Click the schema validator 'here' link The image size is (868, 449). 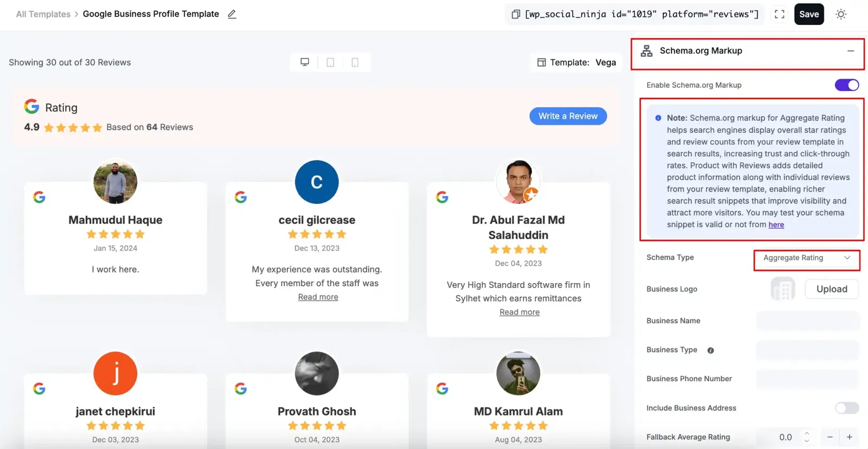776,225
